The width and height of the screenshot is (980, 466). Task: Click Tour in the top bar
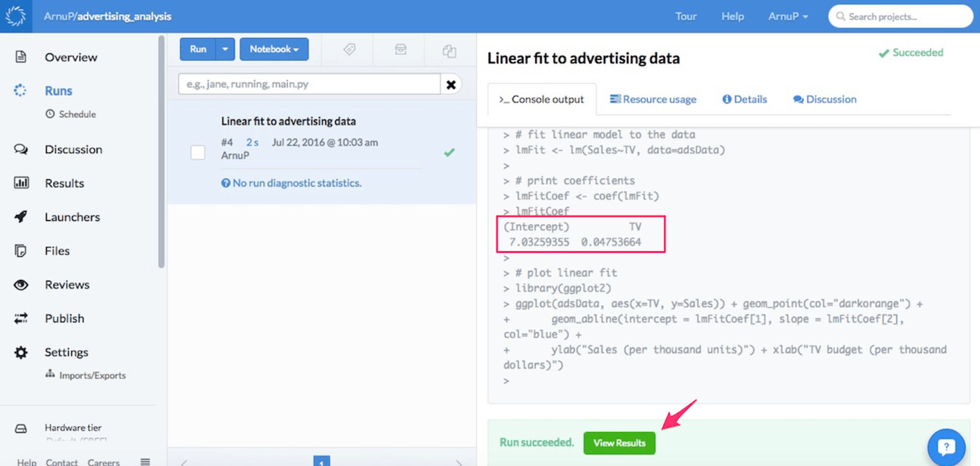685,16
